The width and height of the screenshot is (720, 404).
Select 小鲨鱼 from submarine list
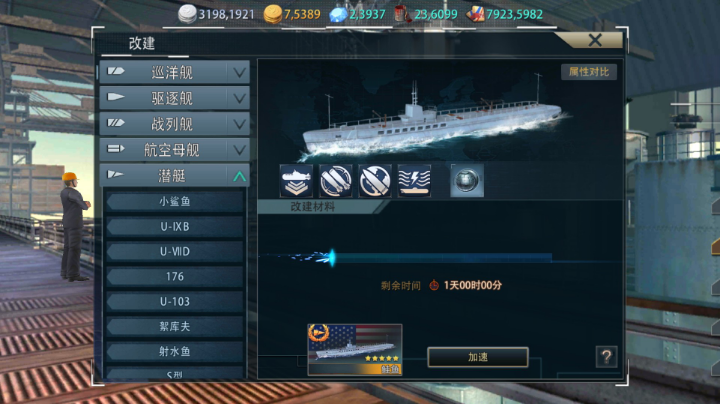point(175,202)
